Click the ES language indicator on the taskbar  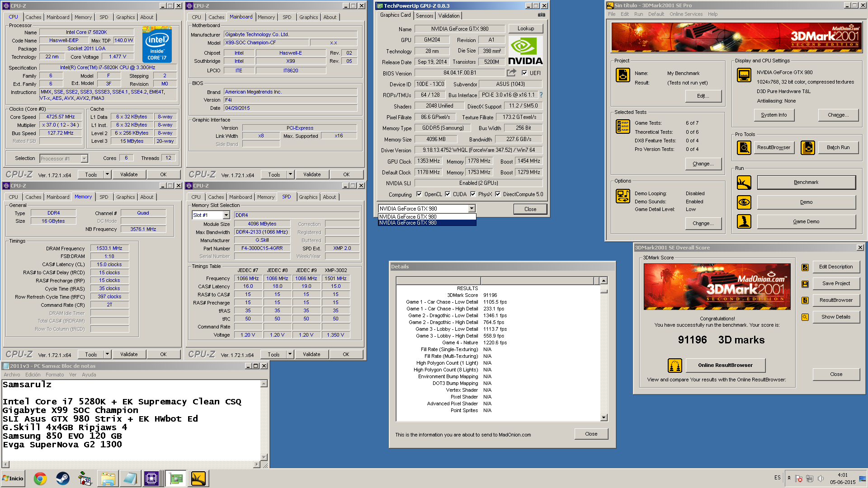point(777,478)
